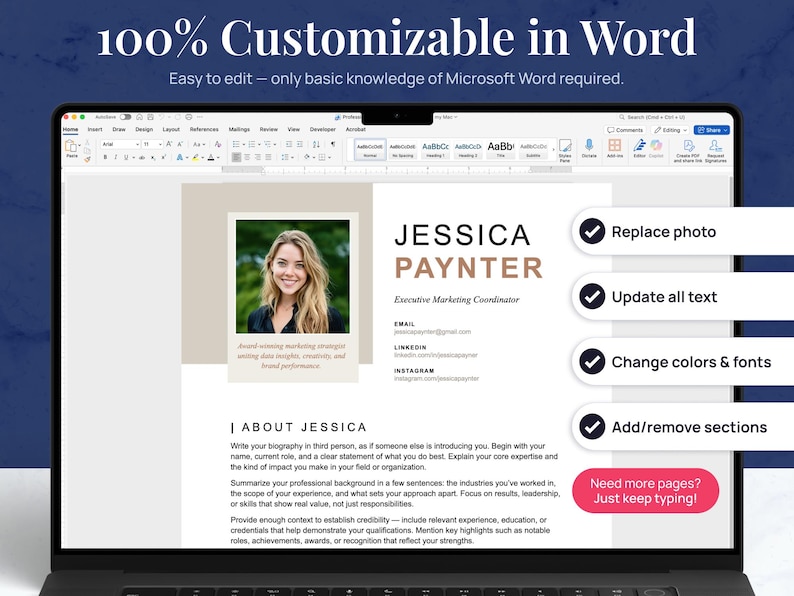Click the Format Painter brush icon
Image resolution: width=794 pixels, height=596 pixels.
pos(87,160)
